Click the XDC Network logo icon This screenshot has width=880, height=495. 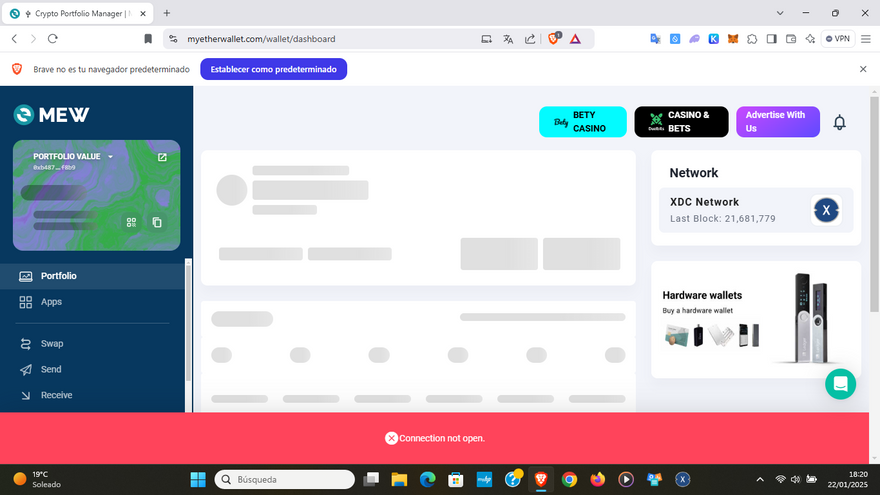(825, 210)
